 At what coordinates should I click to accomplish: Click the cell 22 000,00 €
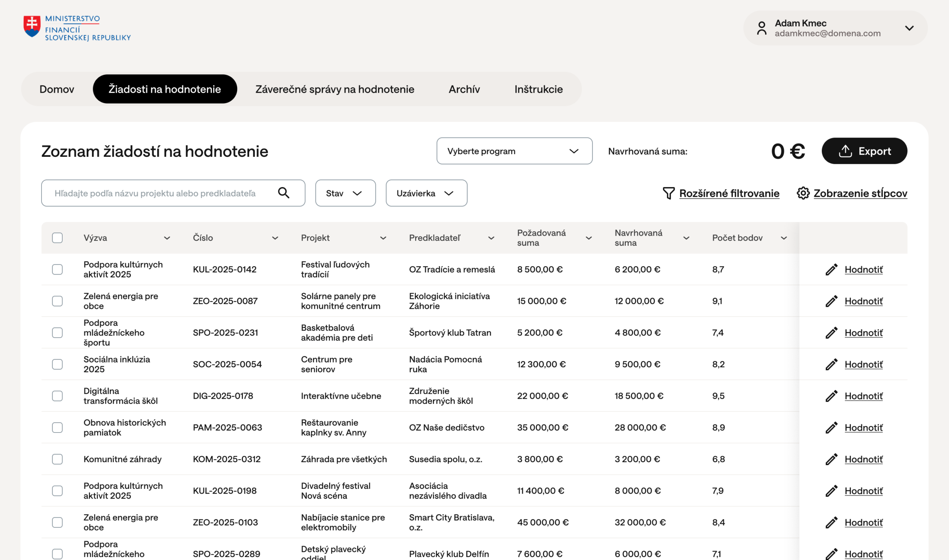(542, 396)
